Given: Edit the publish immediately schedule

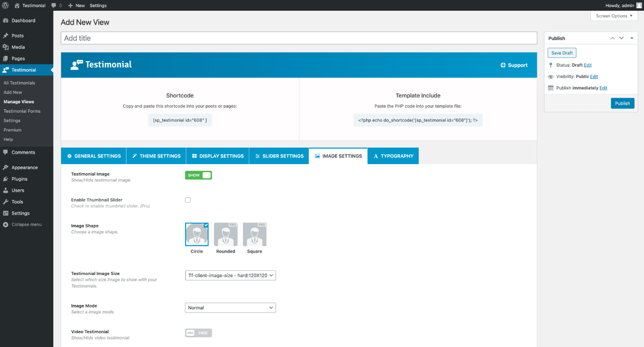Looking at the screenshot, I should 603,88.
